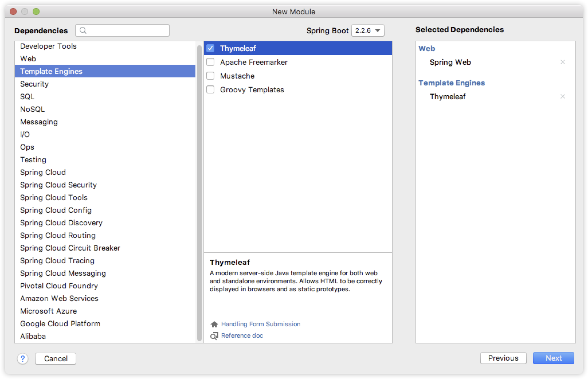The height and width of the screenshot is (379, 588).
Task: Click the home icon beside Handling Form Submission
Action: click(214, 324)
